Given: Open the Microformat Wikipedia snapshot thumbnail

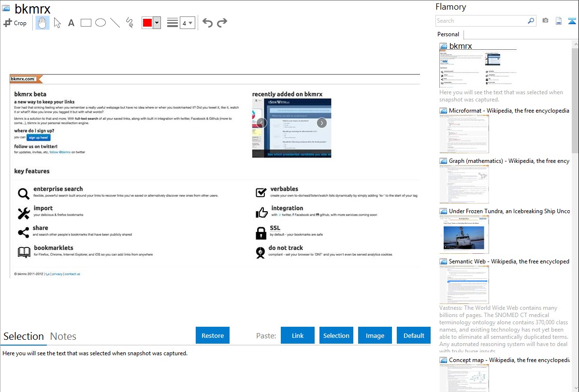Looking at the screenshot, I should pyautogui.click(x=464, y=134).
